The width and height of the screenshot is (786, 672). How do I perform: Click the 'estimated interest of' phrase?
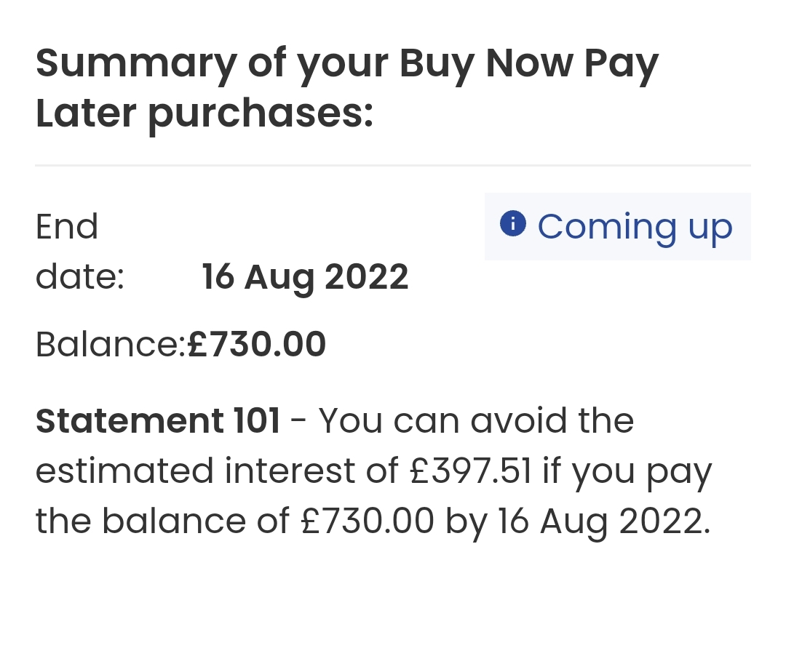217,471
